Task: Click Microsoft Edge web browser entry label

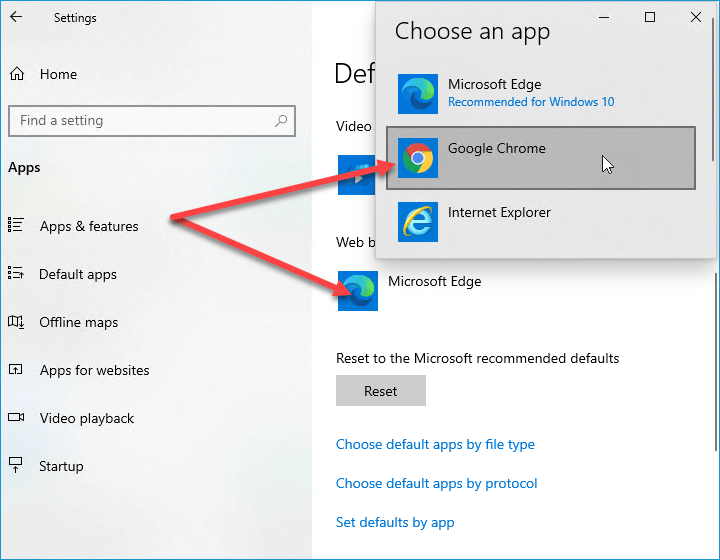Action: [x=434, y=281]
